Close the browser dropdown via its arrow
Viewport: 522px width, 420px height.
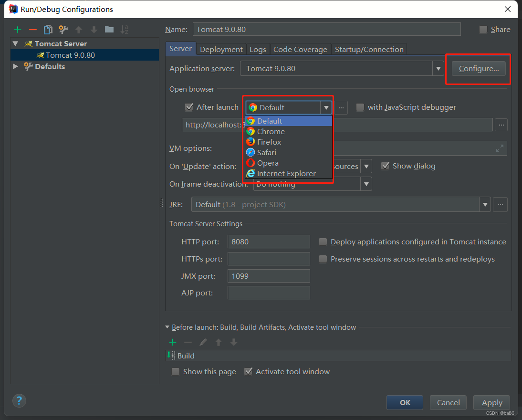[x=326, y=107]
